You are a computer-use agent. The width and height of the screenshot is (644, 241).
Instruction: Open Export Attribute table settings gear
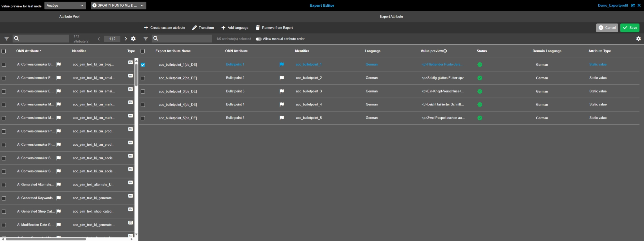click(638, 39)
